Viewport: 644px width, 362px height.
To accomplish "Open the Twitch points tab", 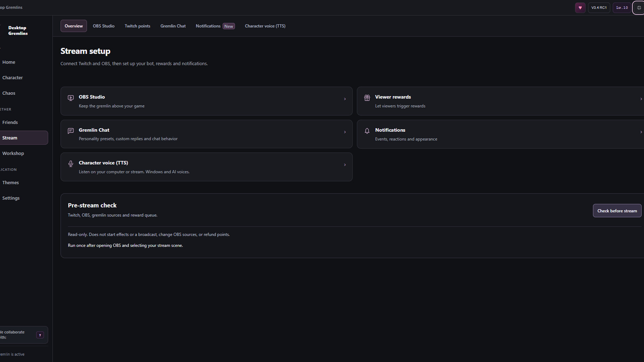I will tap(138, 26).
